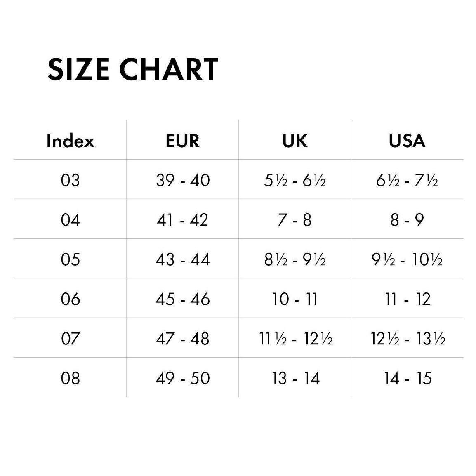
Task: Select EUR size 43 - 44
Action: [183, 259]
